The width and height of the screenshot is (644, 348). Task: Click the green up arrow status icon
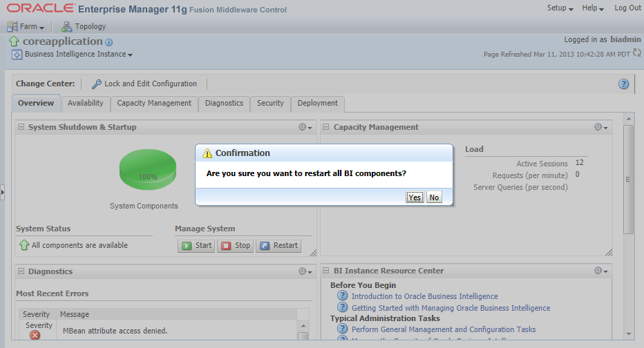click(23, 245)
